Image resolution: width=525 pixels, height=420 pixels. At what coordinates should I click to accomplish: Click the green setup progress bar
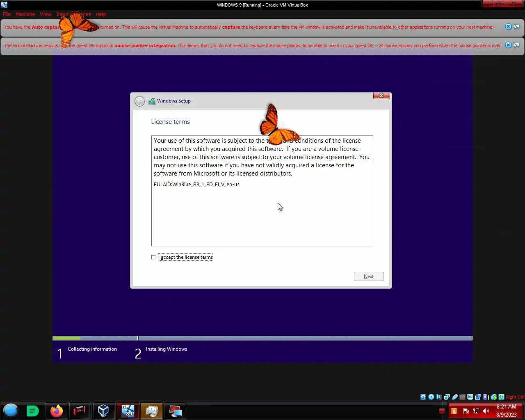(x=66, y=338)
